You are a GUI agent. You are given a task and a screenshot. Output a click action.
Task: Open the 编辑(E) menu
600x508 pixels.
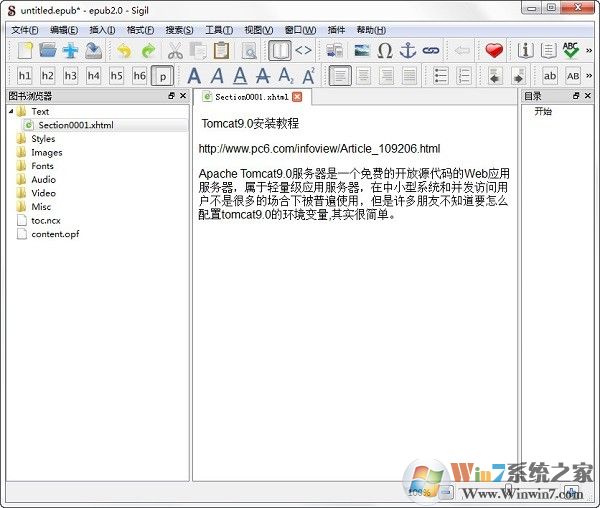(x=64, y=30)
